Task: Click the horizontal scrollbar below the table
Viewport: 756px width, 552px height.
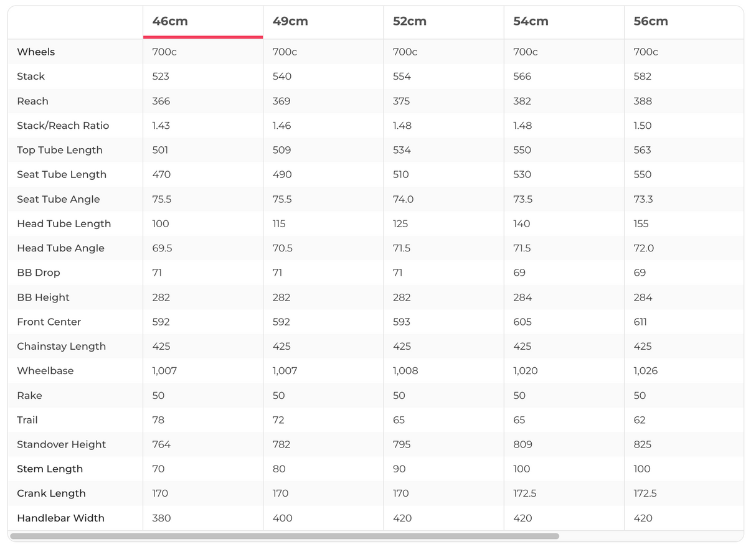Action: point(285,536)
